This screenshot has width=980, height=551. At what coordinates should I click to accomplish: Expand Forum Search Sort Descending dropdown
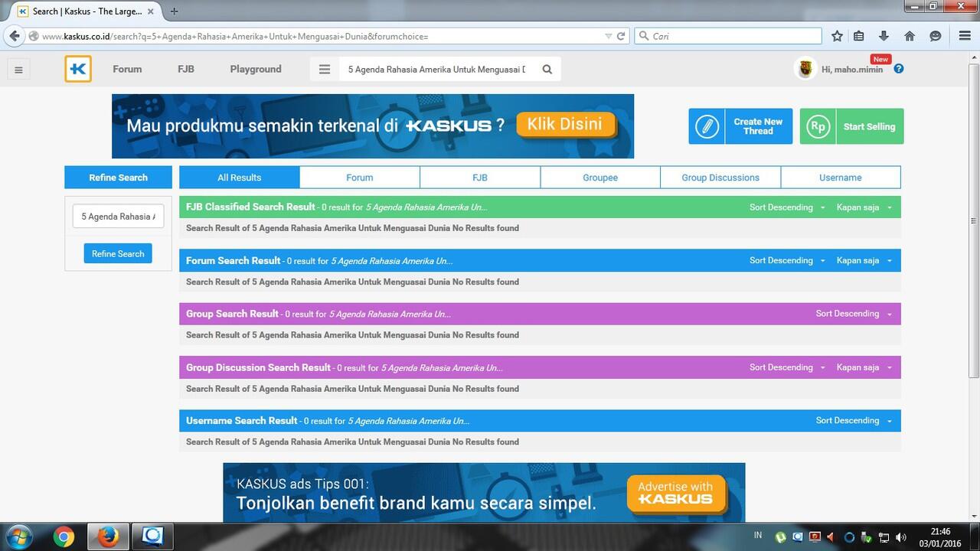coord(787,260)
